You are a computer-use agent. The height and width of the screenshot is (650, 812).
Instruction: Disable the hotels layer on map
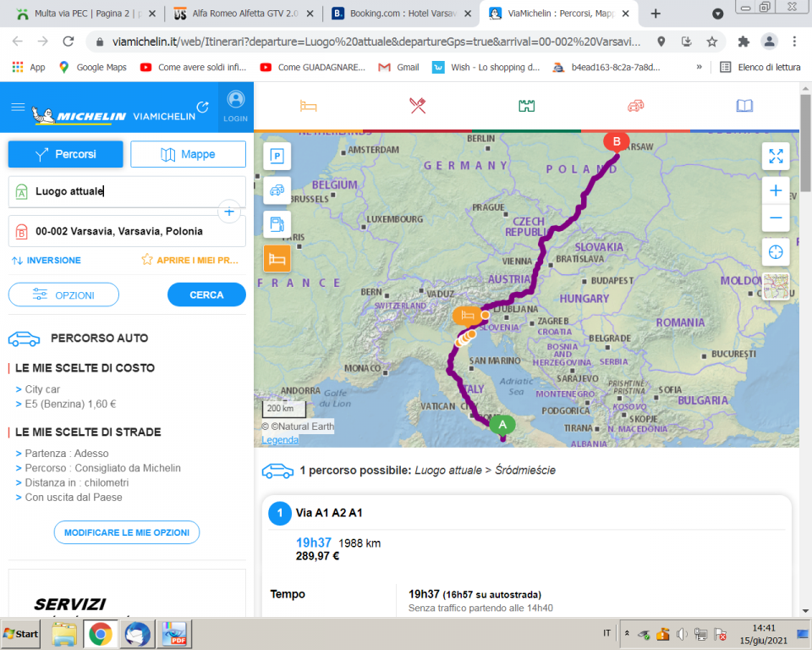tap(277, 258)
